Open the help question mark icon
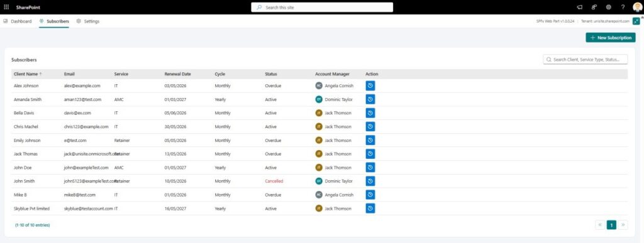The height and width of the screenshot is (243, 644). pyautogui.click(x=623, y=8)
